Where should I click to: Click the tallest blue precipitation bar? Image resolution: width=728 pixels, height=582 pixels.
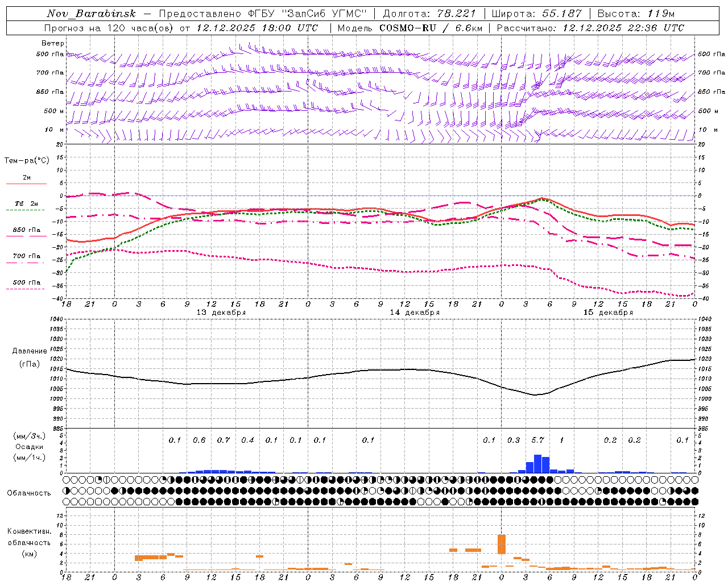(537, 464)
